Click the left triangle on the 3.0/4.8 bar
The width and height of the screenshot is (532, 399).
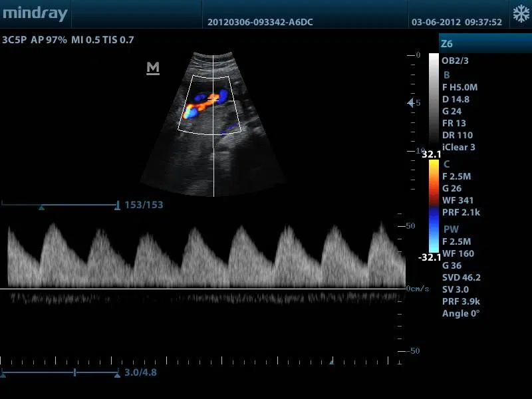[3, 374]
